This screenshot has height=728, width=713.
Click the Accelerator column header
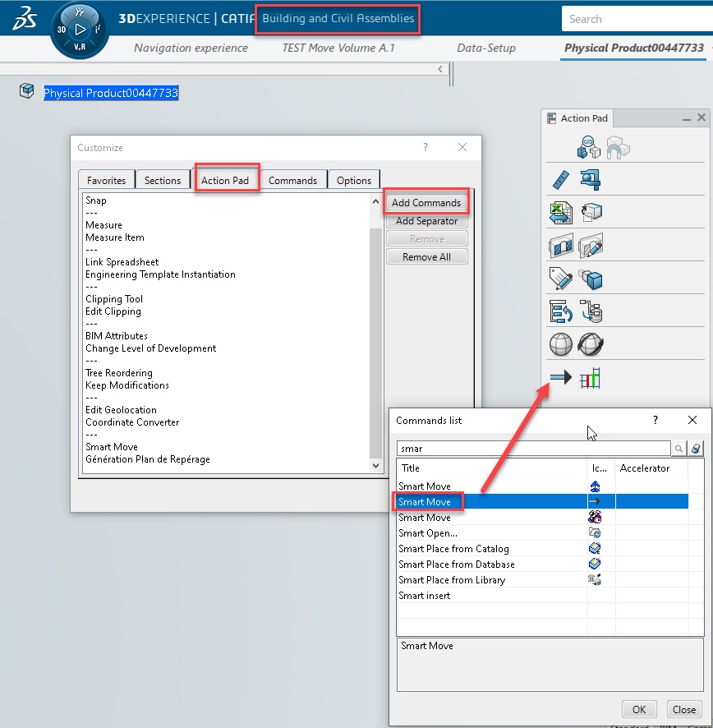pyautogui.click(x=651, y=468)
